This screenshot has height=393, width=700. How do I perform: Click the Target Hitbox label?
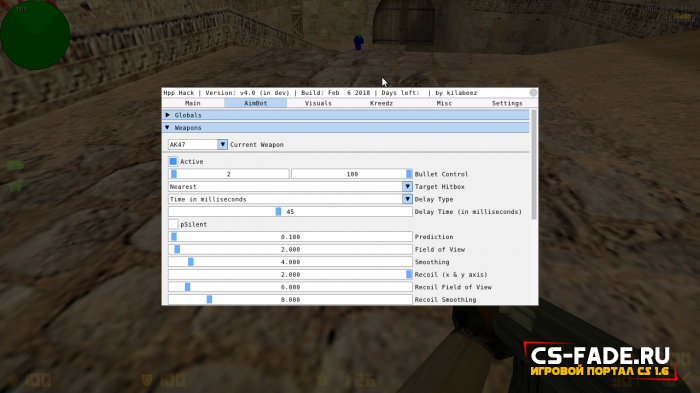point(439,187)
